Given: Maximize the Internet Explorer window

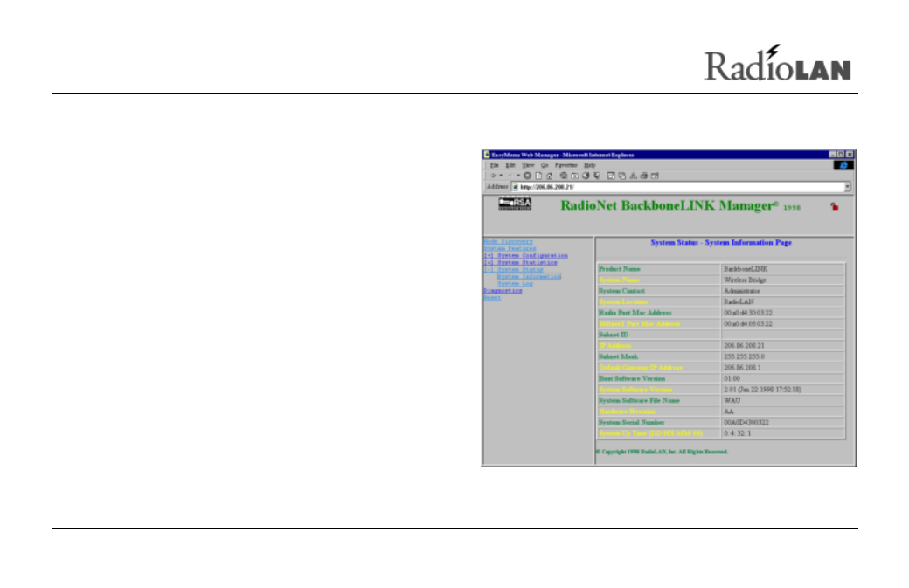Looking at the screenshot, I should pyautogui.click(x=841, y=155).
